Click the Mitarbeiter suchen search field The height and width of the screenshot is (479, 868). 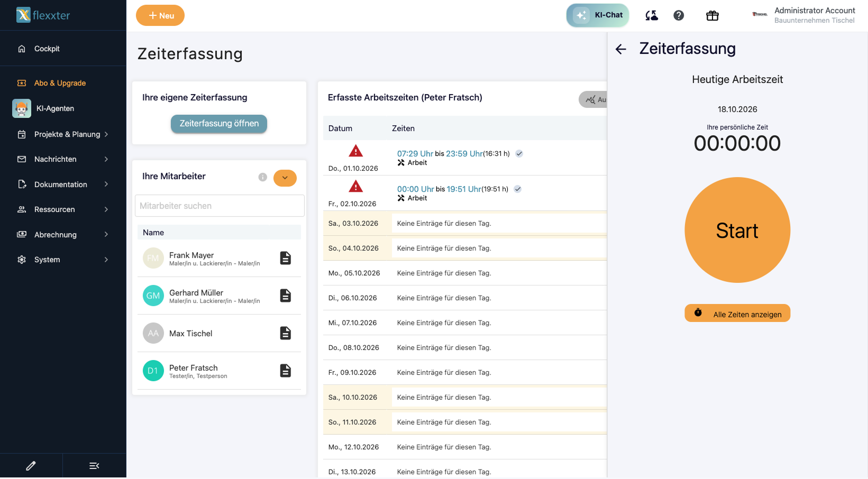220,206
